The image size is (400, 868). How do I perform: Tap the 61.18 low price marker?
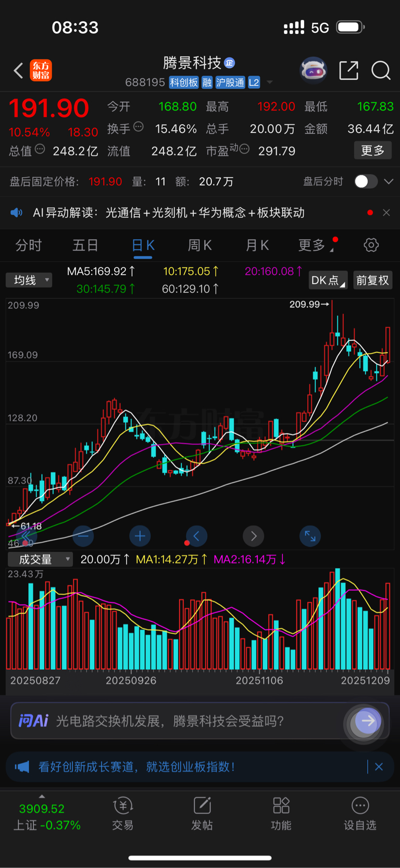[x=26, y=526]
